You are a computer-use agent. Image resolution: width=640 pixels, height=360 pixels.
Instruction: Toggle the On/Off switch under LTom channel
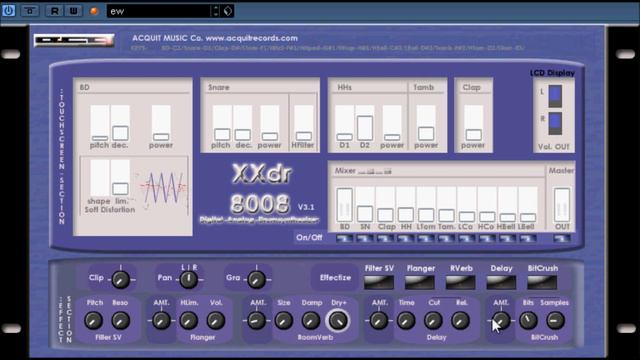(426, 238)
